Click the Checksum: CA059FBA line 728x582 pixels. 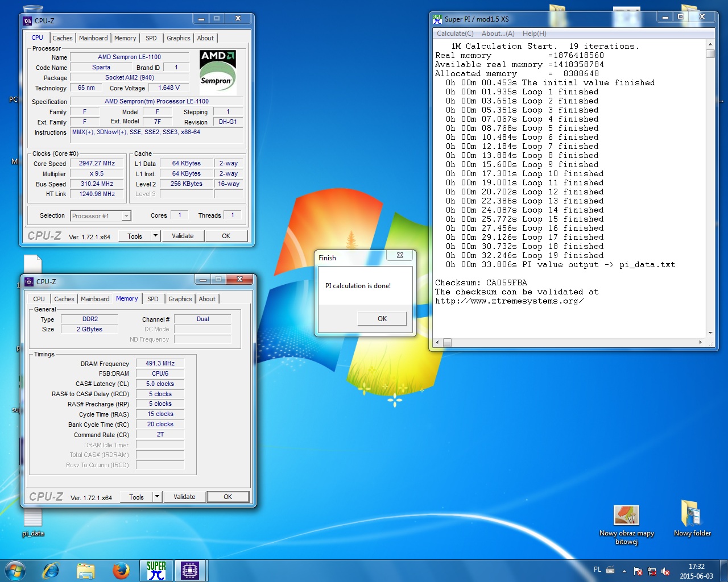(481, 282)
